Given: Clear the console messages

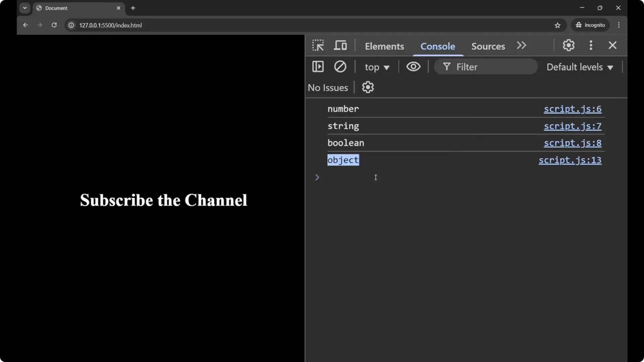Looking at the screenshot, I should (x=340, y=67).
